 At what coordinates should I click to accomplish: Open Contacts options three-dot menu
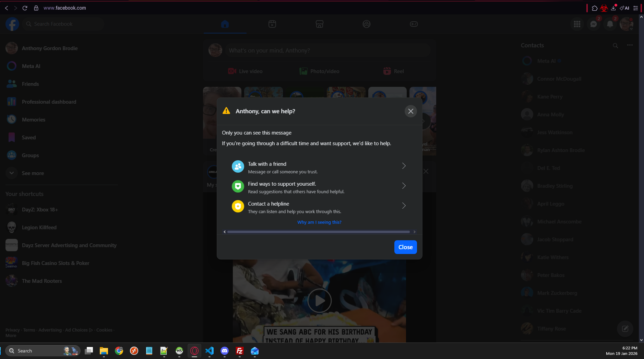pos(630,45)
